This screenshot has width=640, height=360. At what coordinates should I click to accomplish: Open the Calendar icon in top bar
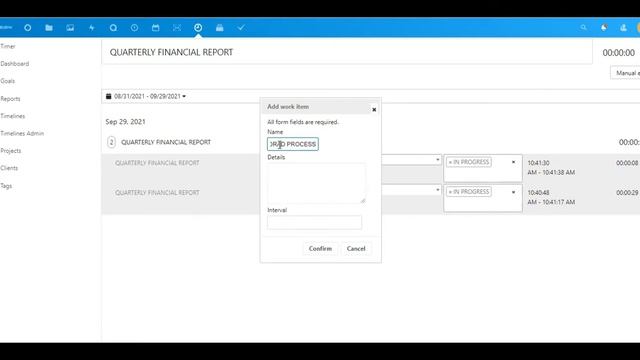156,28
